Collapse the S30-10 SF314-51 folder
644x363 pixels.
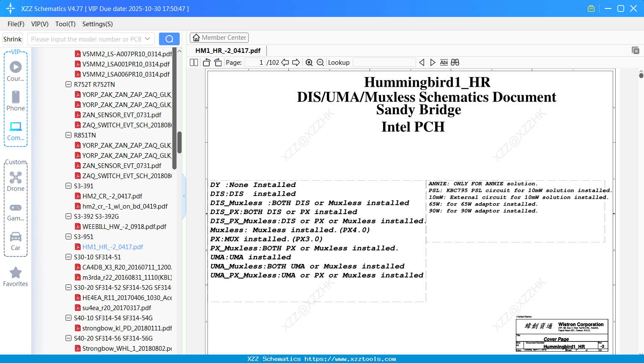tap(69, 257)
